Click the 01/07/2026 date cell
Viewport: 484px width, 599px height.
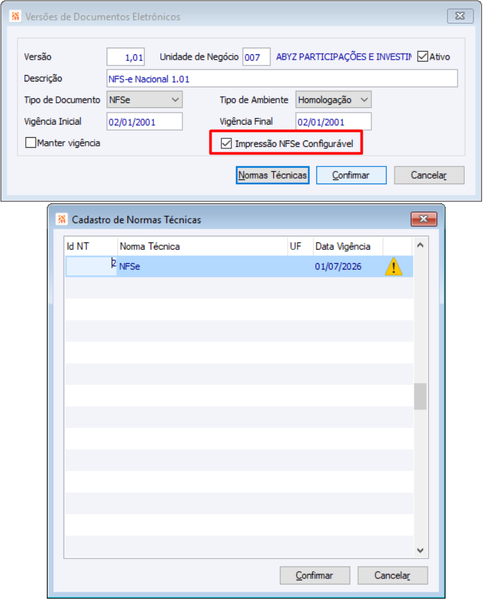pos(348,266)
